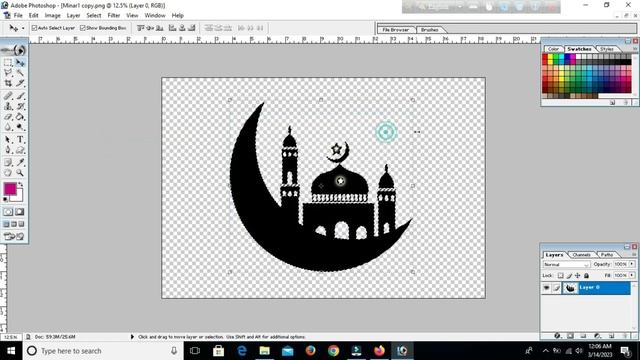Create a new layer icon
Screen dimensions: 640x360
[611, 336]
